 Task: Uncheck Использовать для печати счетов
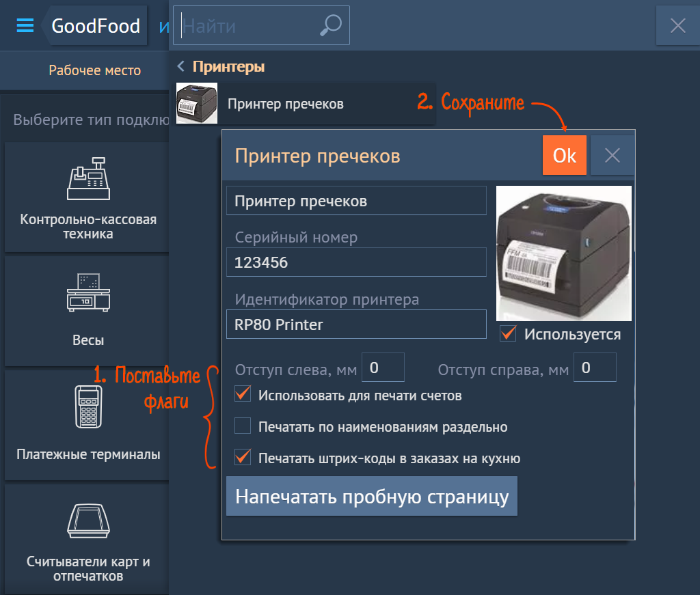tap(243, 395)
